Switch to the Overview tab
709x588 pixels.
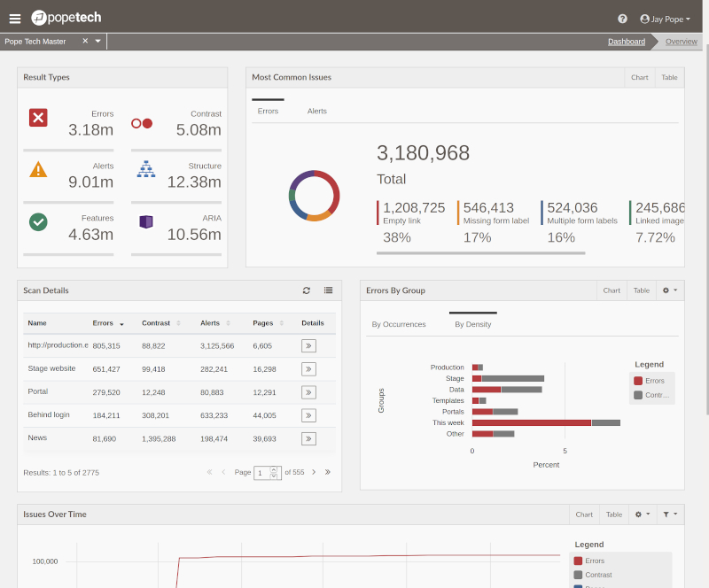point(681,41)
